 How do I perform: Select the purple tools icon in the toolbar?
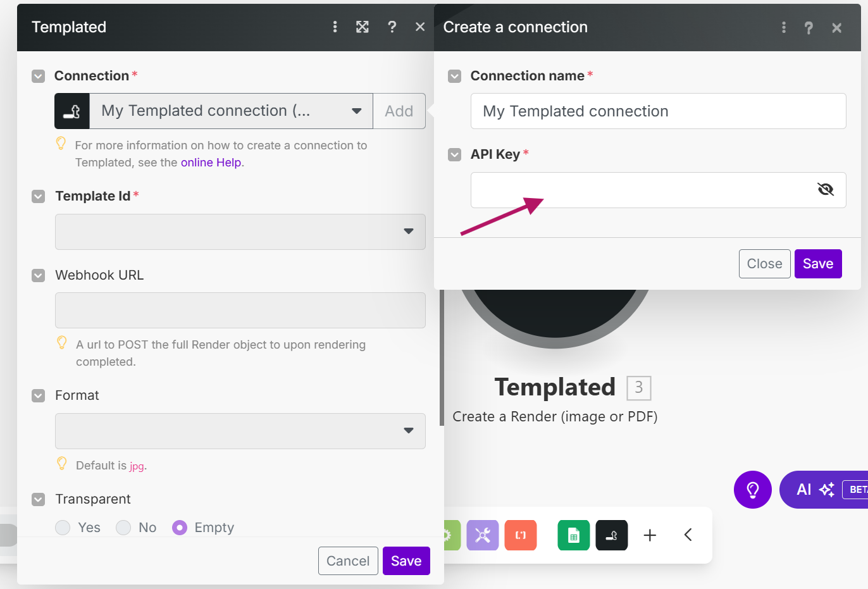[483, 535]
